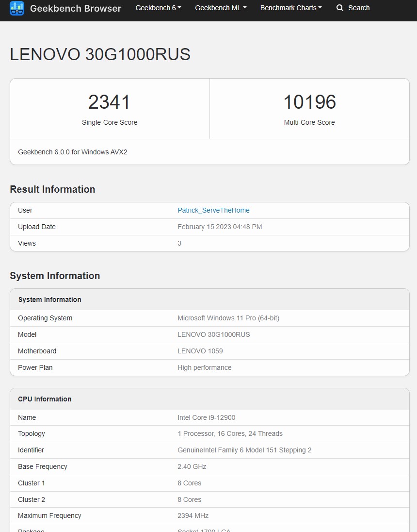Click the Result Information heading
Viewport: 417px width, 532px height.
[x=52, y=189]
